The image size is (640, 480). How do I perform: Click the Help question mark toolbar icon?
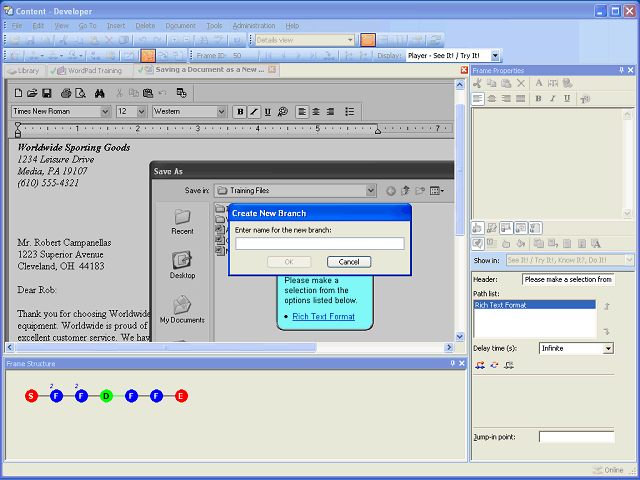pyautogui.click(x=238, y=40)
